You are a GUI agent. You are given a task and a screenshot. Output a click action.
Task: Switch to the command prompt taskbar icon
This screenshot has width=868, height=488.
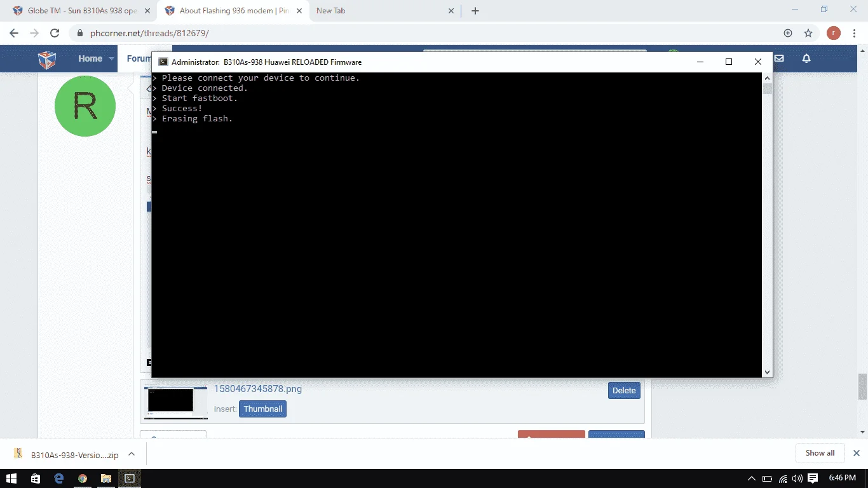pyautogui.click(x=129, y=478)
